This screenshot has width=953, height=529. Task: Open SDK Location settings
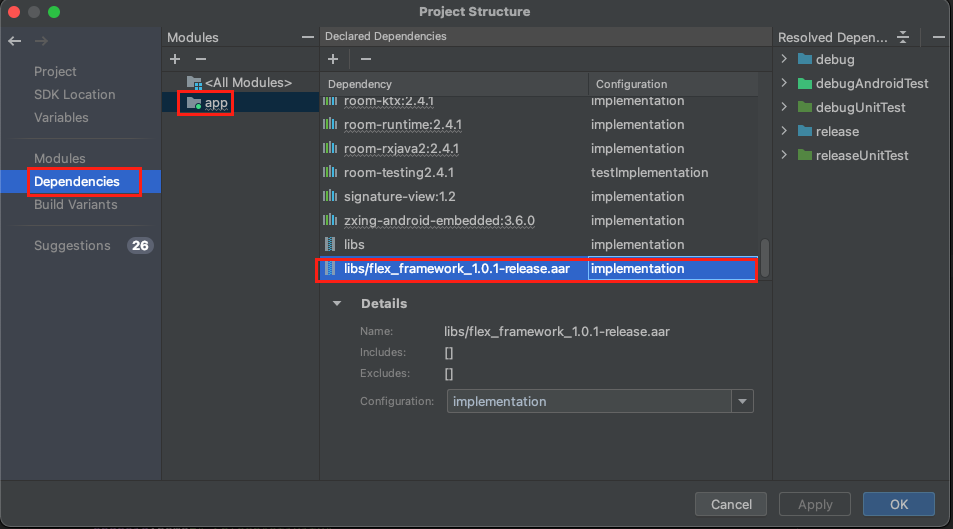click(74, 95)
